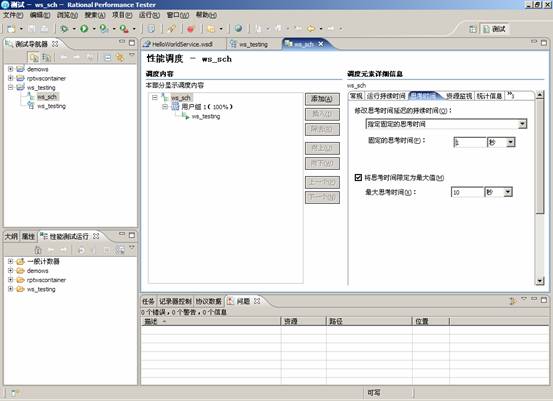Open the 运行 menu
553x401 pixels.
(x=149, y=15)
